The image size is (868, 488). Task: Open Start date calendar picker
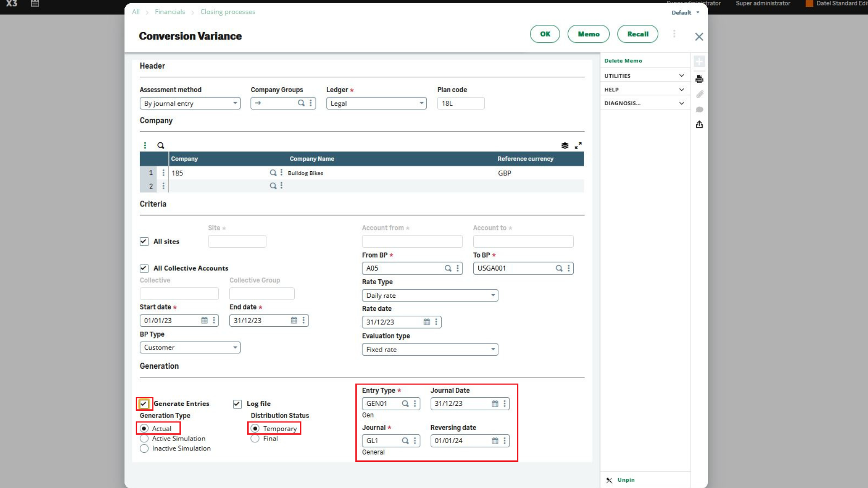204,320
